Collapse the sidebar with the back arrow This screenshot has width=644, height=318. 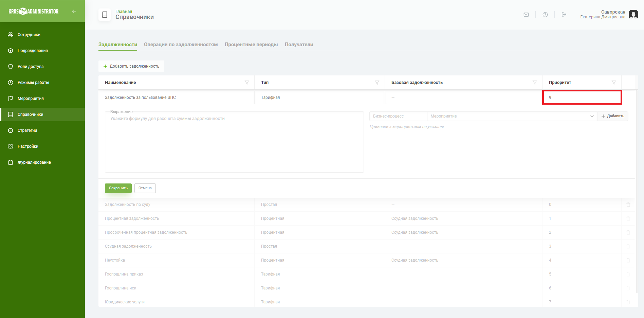tap(74, 11)
